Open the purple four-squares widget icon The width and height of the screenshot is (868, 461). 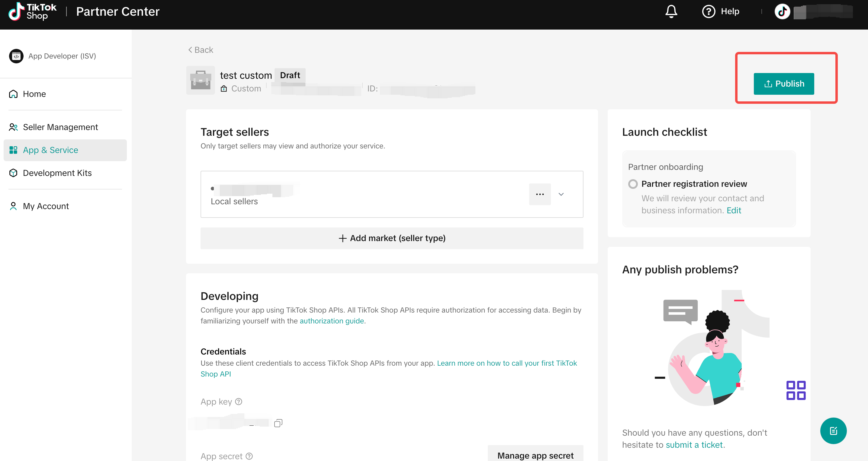(x=796, y=390)
